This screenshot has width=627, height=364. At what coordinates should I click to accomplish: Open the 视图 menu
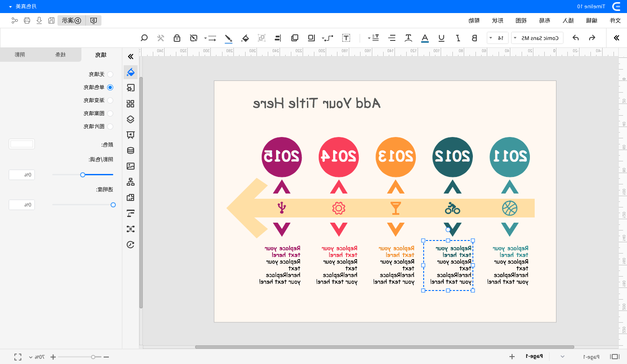coord(521,20)
